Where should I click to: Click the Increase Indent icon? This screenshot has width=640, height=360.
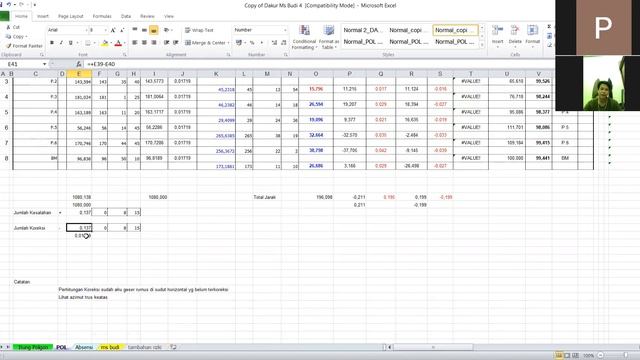pyautogui.click(x=176, y=42)
